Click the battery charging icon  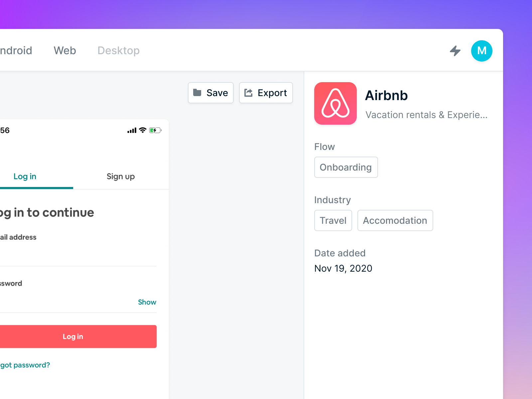pyautogui.click(x=155, y=130)
